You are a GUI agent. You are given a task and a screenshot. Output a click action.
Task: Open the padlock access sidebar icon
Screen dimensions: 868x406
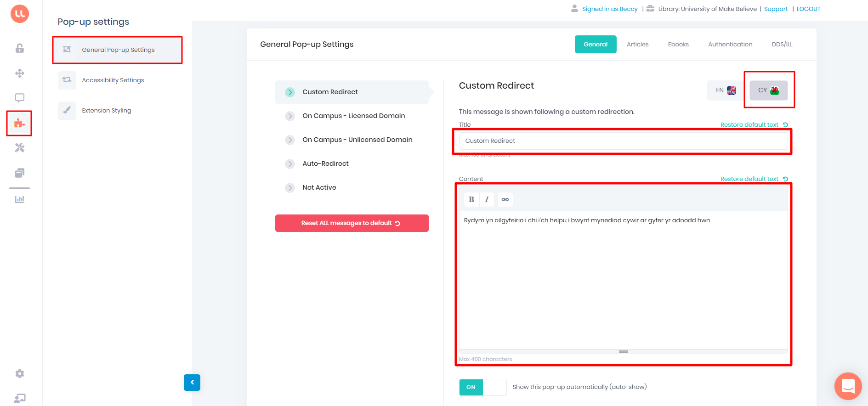(20, 48)
